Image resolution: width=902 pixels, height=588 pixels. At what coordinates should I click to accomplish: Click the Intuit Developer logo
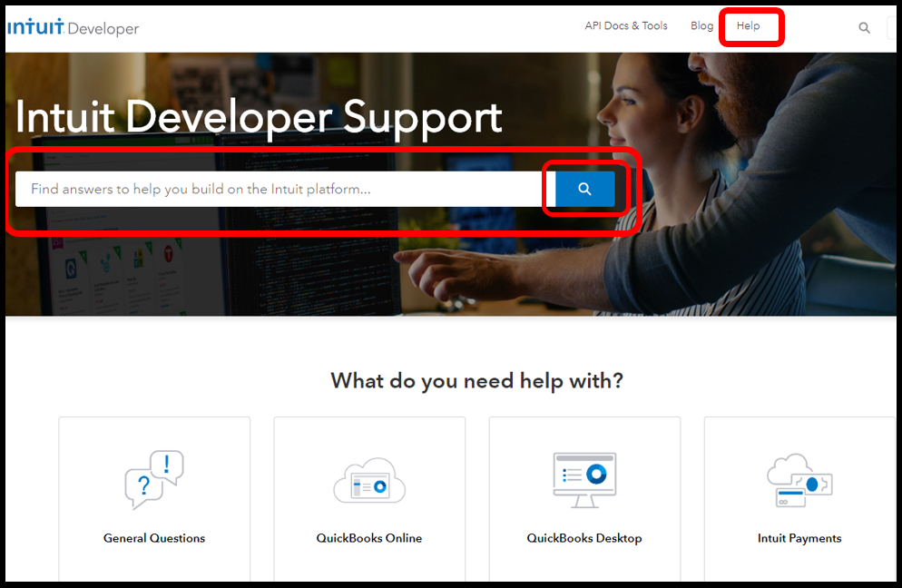tap(74, 27)
